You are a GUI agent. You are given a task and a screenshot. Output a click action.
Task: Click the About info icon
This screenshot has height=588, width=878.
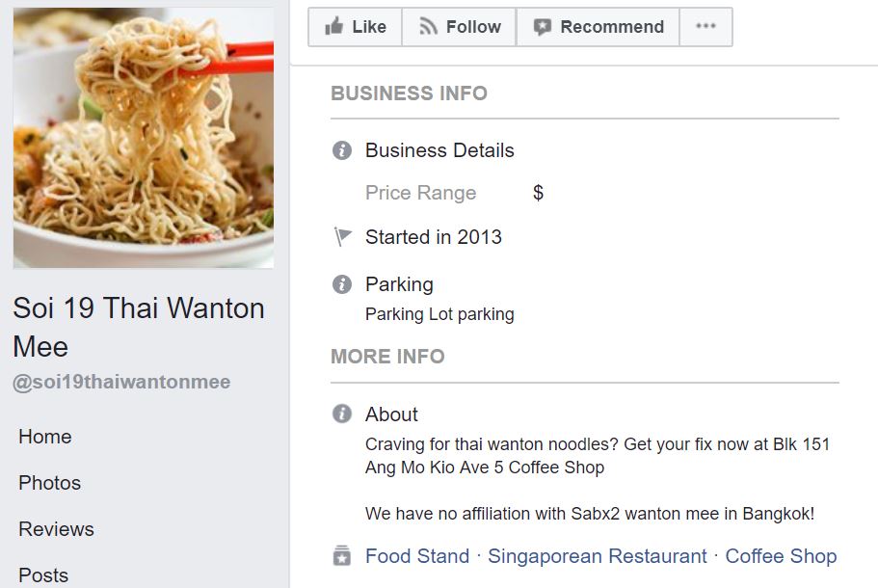point(341,414)
